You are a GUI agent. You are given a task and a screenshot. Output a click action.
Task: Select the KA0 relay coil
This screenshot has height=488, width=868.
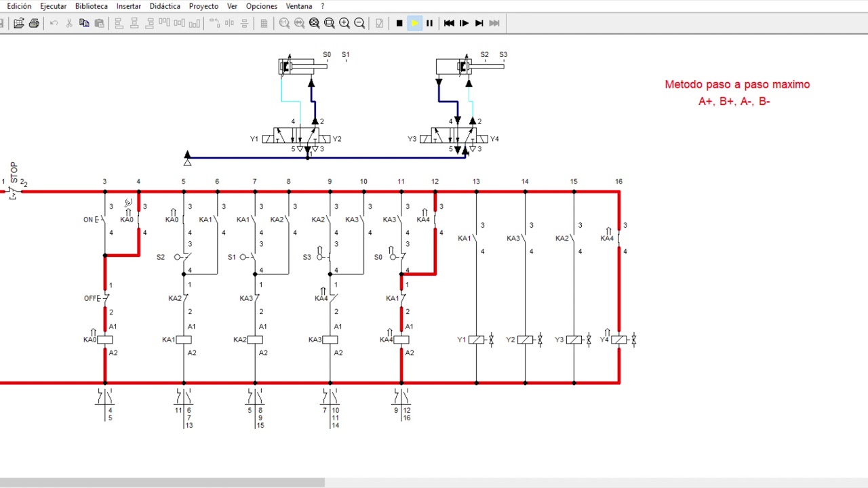[x=104, y=340]
